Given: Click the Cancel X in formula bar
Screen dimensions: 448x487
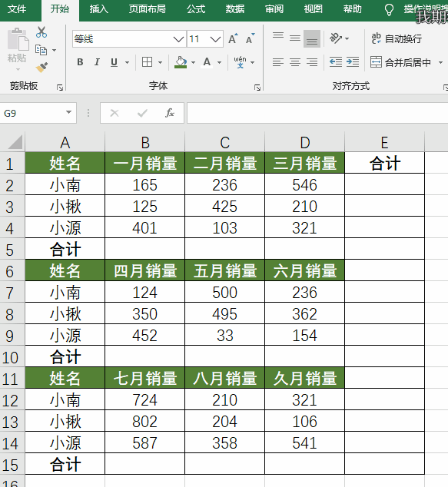Looking at the screenshot, I should [114, 113].
